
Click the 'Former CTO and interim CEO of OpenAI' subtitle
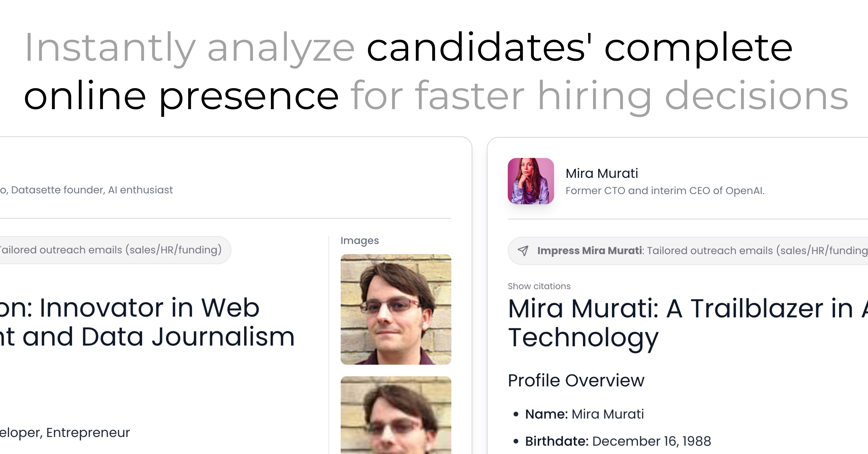(x=665, y=191)
